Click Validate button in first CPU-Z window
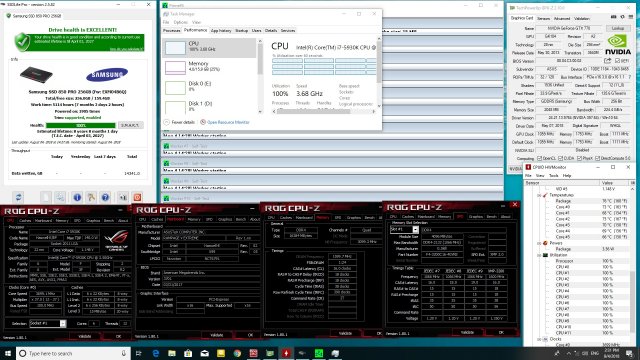This screenshot has height=360, width=640. coord(85,336)
